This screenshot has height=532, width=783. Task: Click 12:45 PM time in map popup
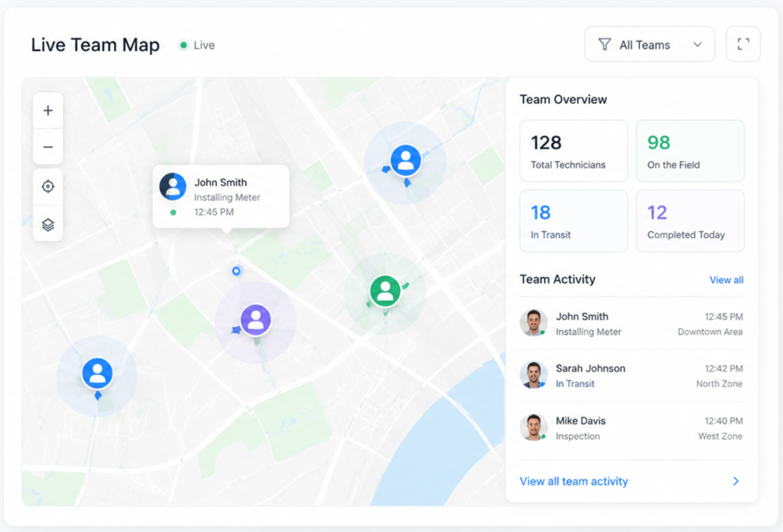point(213,212)
